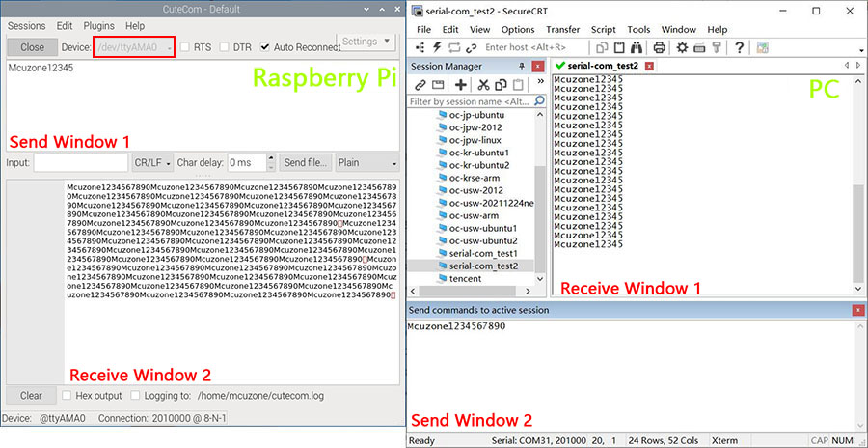This screenshot has width=868, height=448.
Task: Click the Disconnect chain-link toolbar icon
Action: point(471,47)
